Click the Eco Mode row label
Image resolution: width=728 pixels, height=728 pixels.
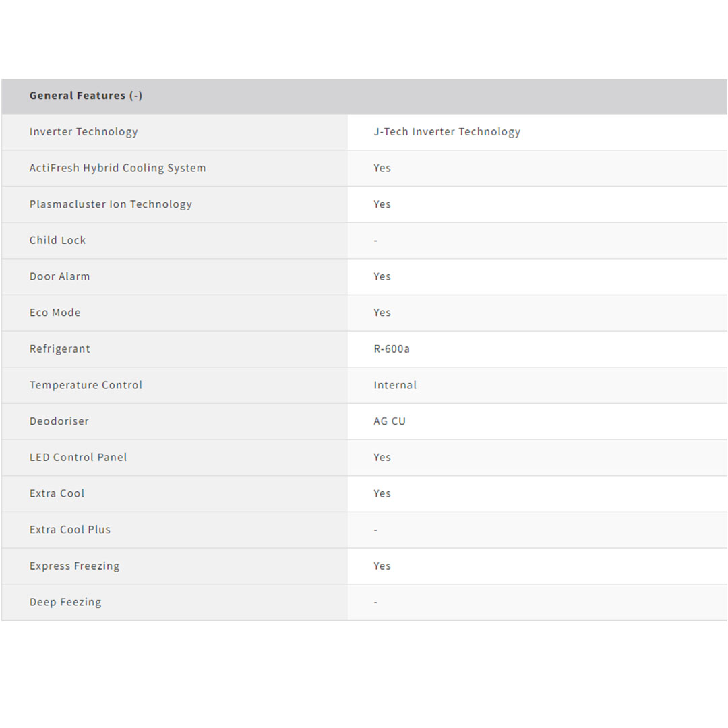(x=55, y=313)
